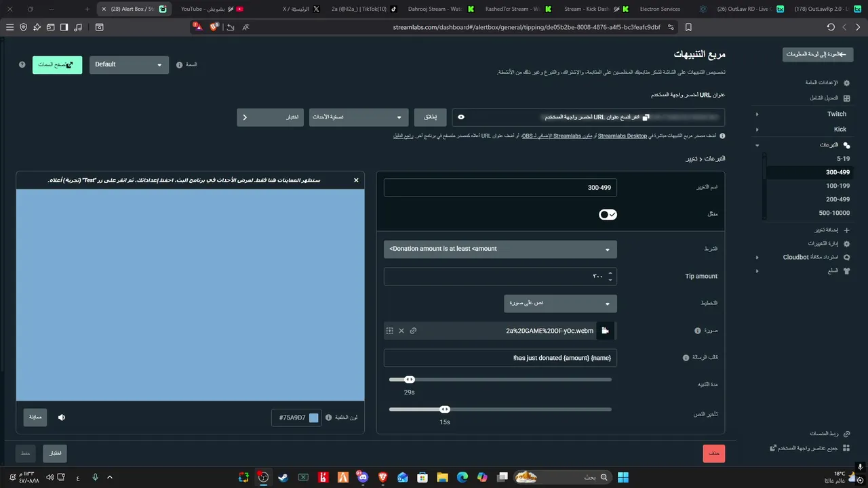Click the browse themes green button
868x488 pixels.
57,65
